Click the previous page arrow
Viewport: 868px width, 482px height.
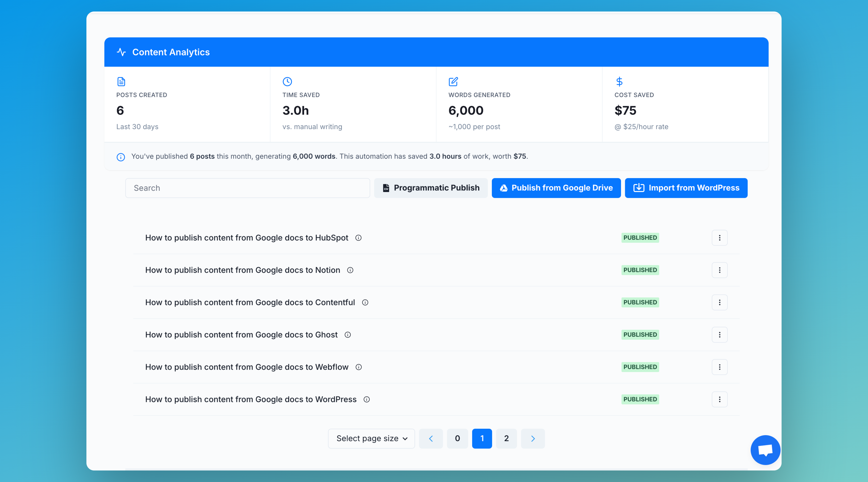(431, 438)
